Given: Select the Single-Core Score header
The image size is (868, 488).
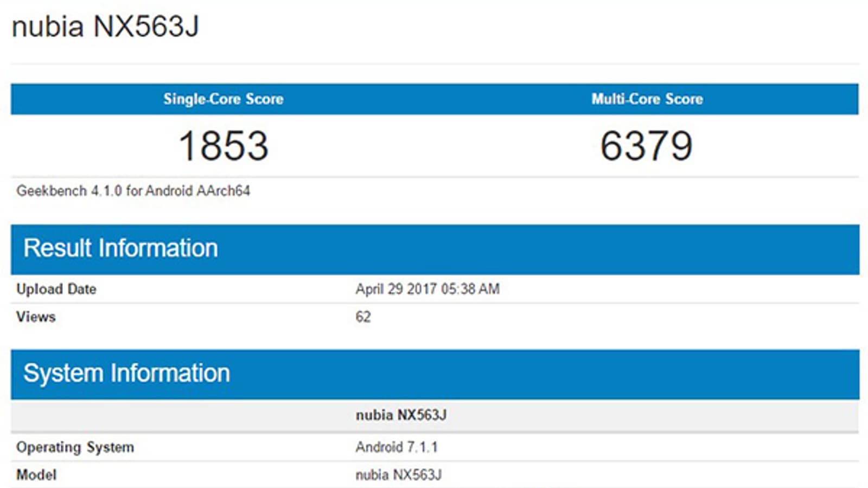Looking at the screenshot, I should coord(224,99).
